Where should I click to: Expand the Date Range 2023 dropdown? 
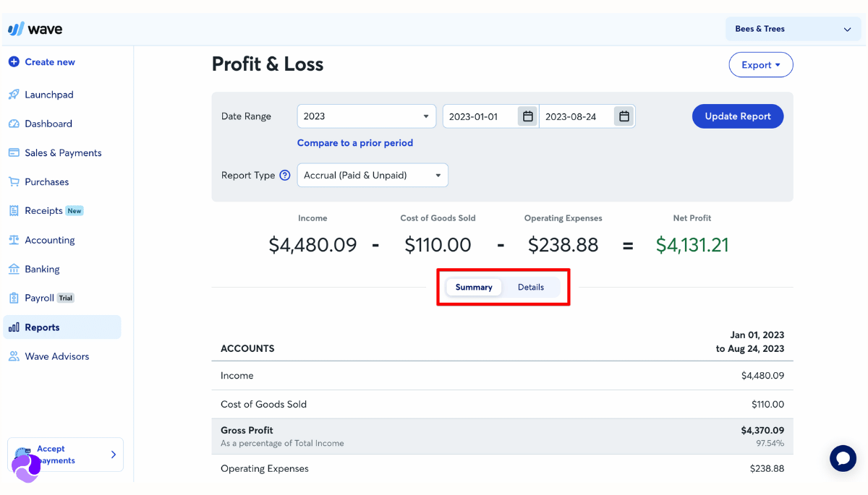click(x=366, y=116)
